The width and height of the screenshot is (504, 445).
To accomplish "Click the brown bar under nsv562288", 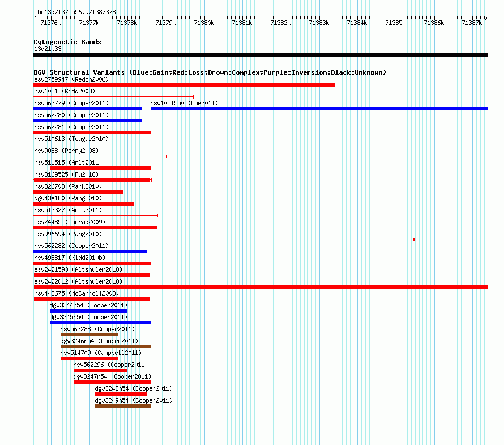I will (x=89, y=335).
